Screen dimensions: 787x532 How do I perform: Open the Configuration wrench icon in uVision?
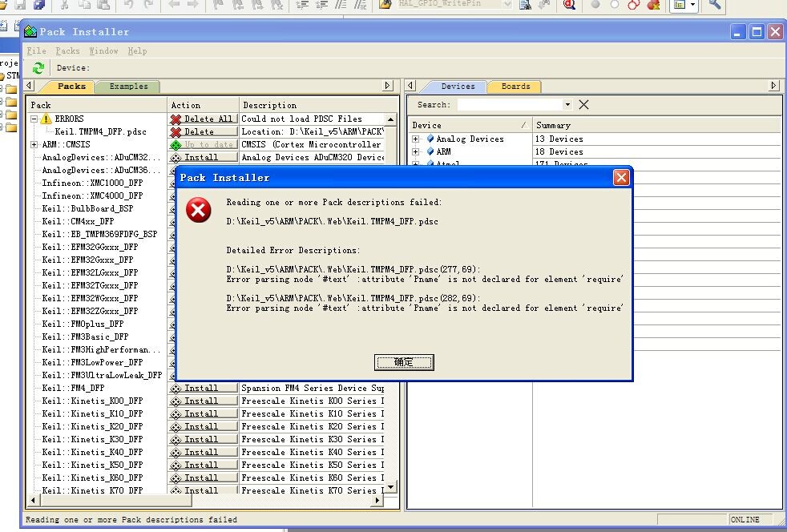pos(715,5)
